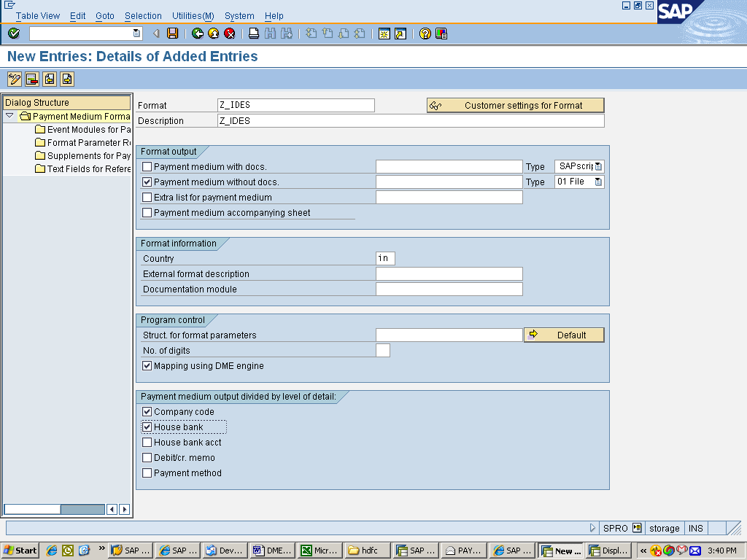Click the Create New Session icon
The image size is (747, 560).
(384, 34)
